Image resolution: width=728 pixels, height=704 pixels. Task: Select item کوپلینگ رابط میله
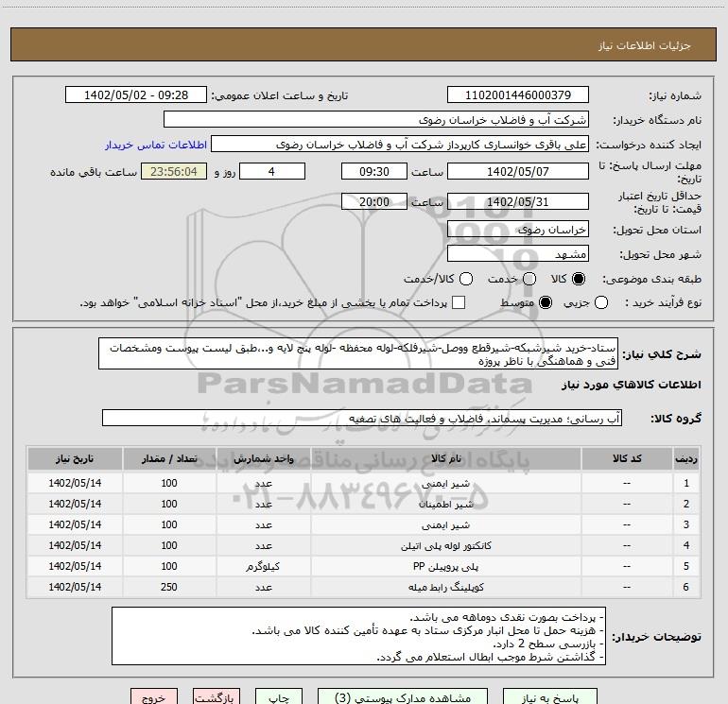pyautogui.click(x=445, y=588)
